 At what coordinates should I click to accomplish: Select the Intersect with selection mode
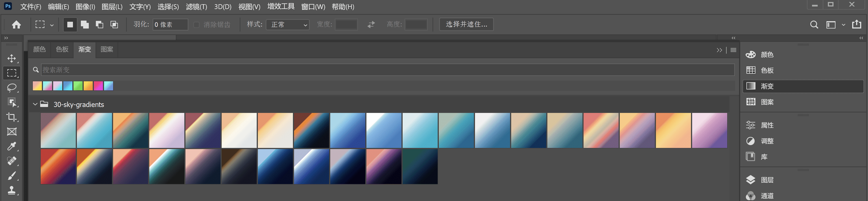click(x=114, y=25)
